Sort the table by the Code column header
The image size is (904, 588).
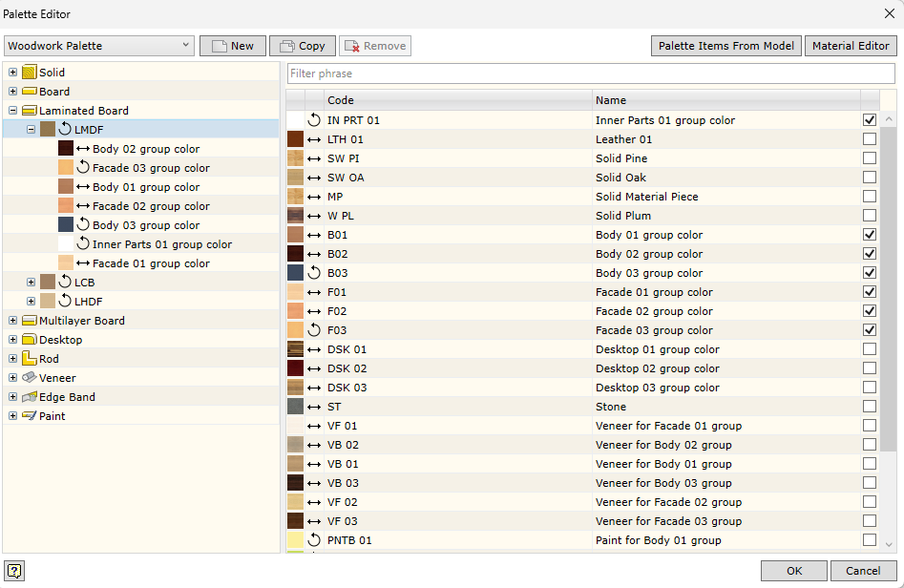(458, 99)
